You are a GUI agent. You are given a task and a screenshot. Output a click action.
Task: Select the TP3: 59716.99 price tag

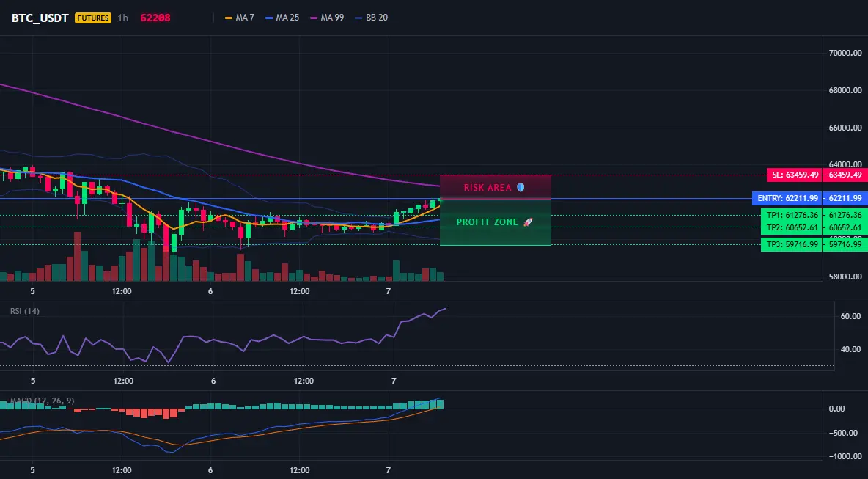[791, 244]
